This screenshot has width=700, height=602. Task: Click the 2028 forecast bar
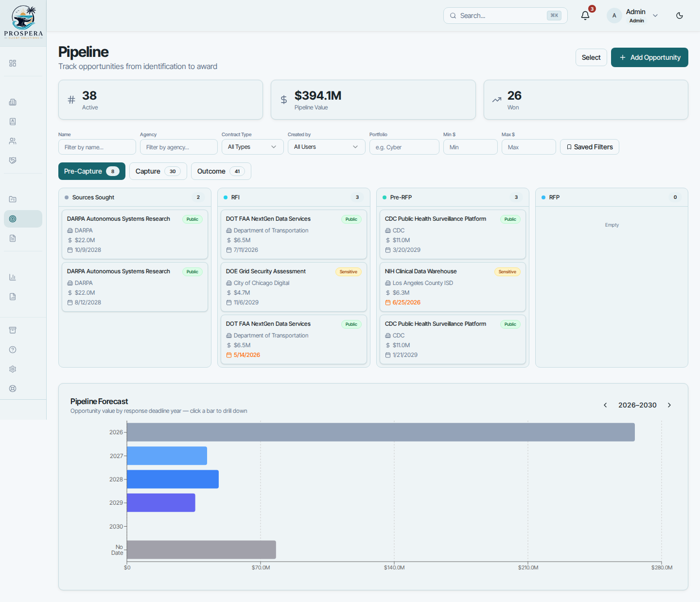(x=173, y=479)
